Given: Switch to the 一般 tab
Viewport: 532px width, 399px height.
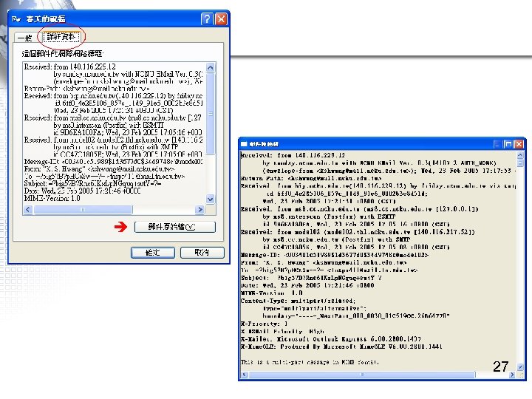Looking at the screenshot, I should 25,38.
